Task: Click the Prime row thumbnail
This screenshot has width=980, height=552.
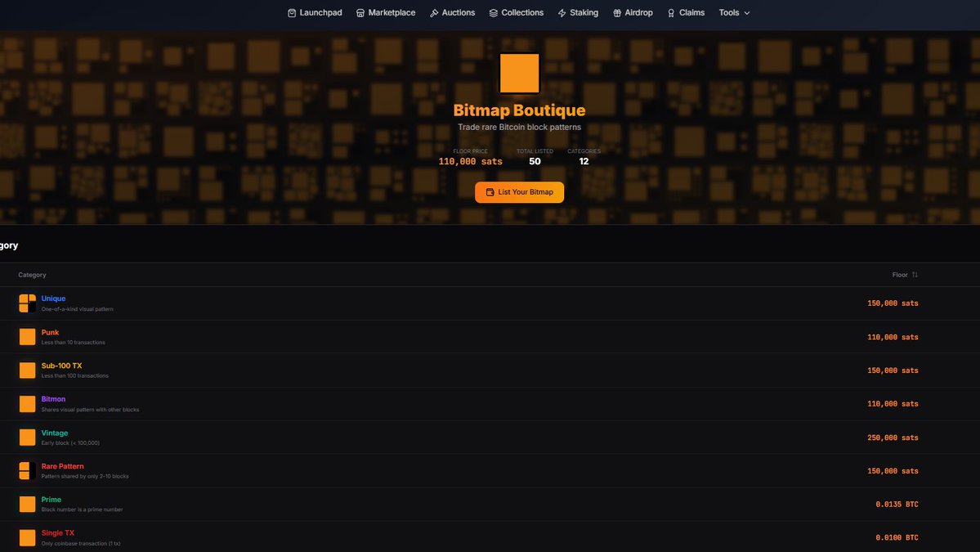Action: [28, 505]
